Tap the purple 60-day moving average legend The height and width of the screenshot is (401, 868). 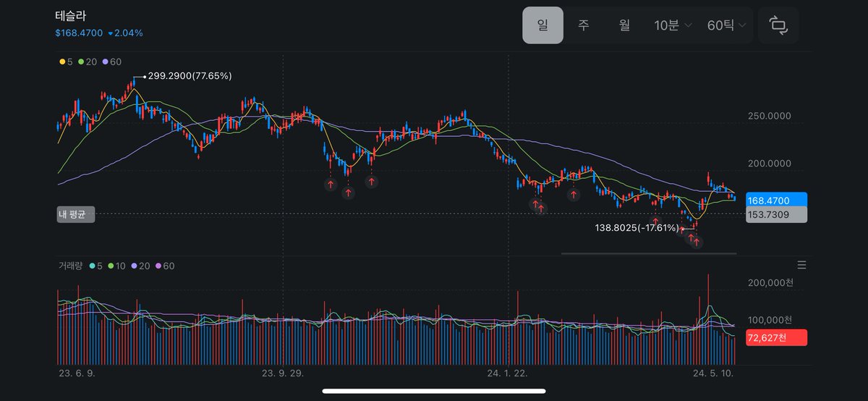point(113,62)
